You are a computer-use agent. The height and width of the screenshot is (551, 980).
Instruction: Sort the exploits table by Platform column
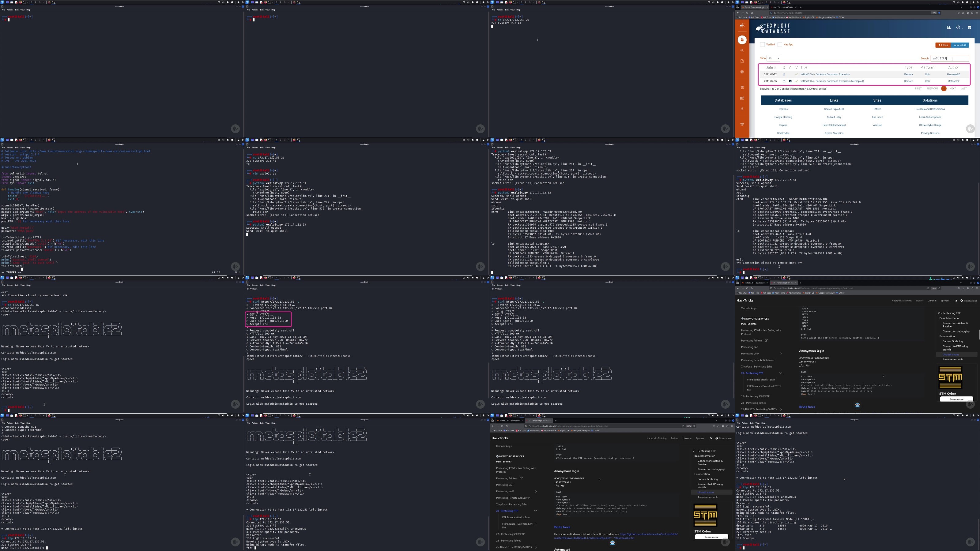point(927,67)
